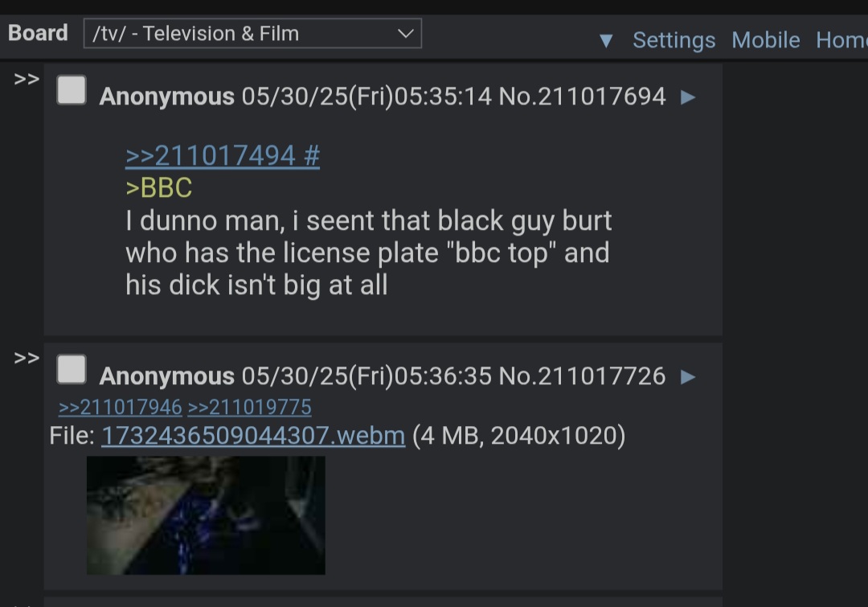Select the checkbox on post No.211017694

(x=72, y=90)
